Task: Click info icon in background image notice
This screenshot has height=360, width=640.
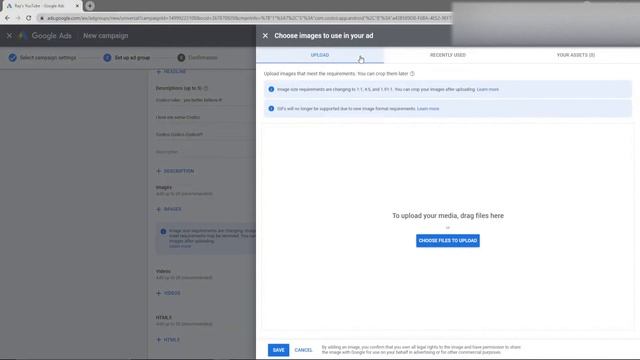Action: click(x=163, y=231)
